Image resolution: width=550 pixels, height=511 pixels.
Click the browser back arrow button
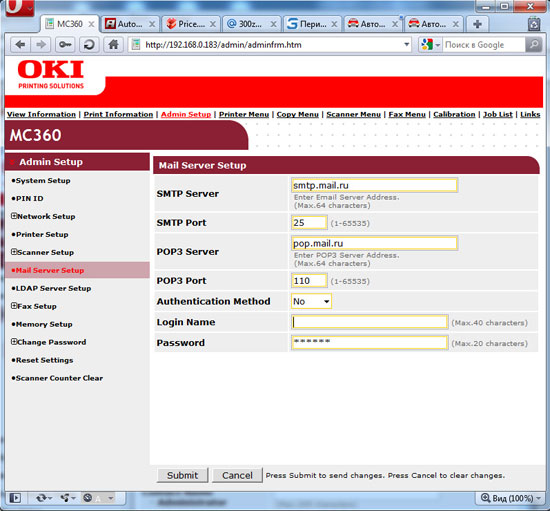pos(20,45)
